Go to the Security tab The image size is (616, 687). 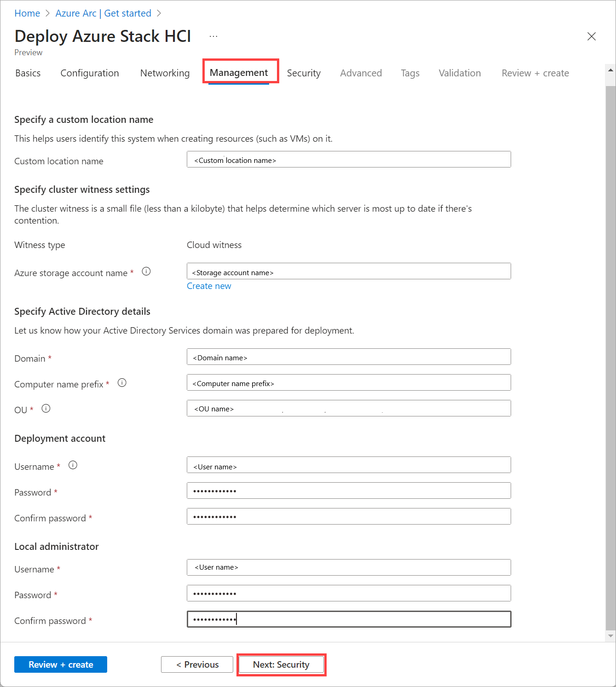pyautogui.click(x=304, y=73)
